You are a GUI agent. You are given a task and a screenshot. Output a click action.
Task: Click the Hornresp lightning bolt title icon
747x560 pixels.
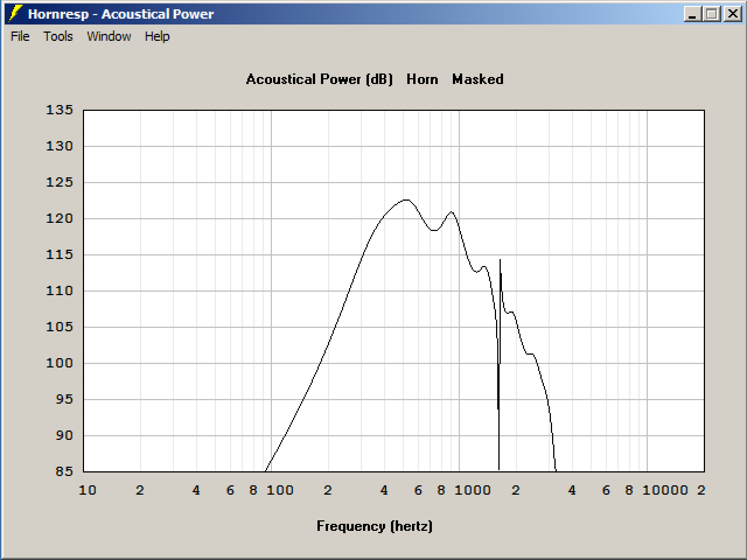(x=16, y=13)
